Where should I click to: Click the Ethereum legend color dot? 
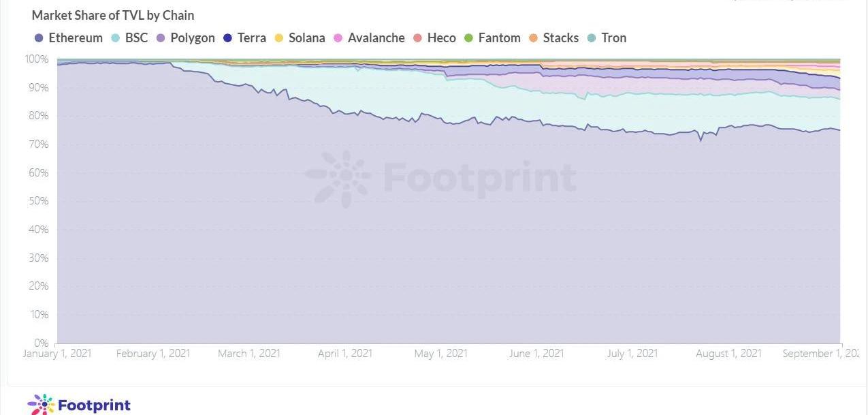click(39, 38)
